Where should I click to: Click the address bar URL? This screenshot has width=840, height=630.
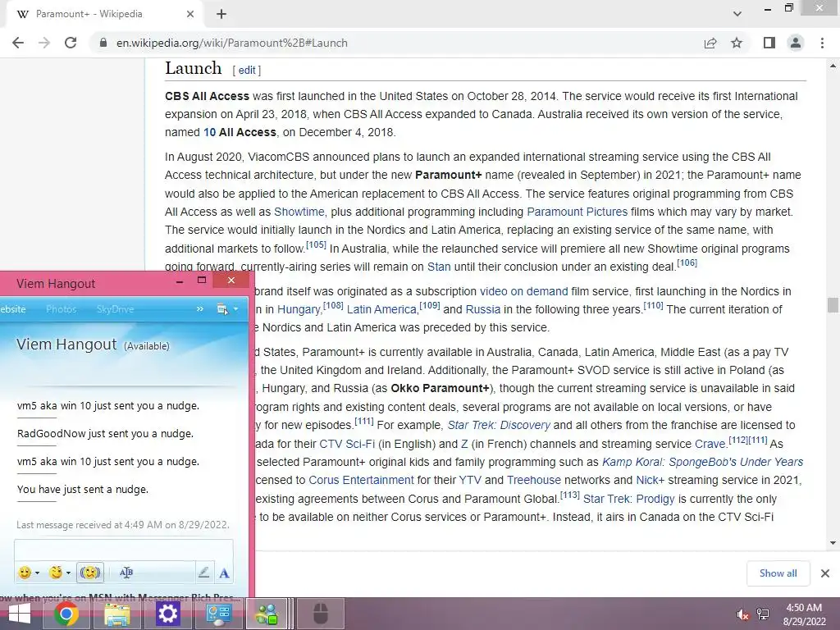tap(232, 43)
